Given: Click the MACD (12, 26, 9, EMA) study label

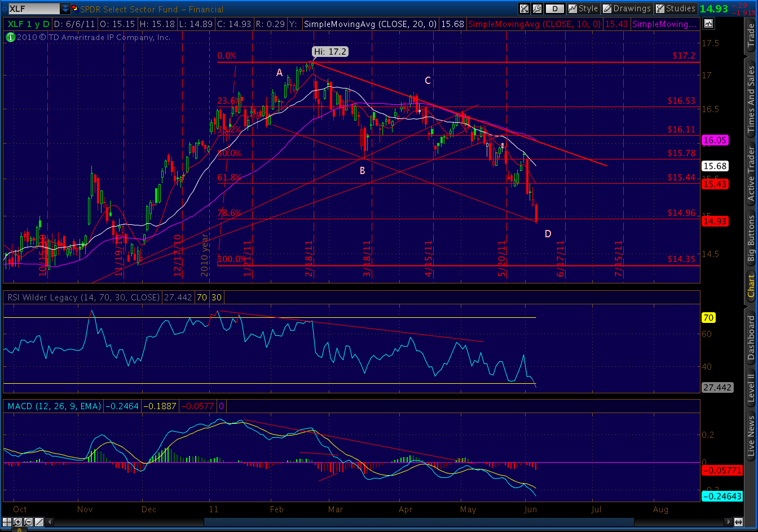Looking at the screenshot, I should click(x=54, y=406).
